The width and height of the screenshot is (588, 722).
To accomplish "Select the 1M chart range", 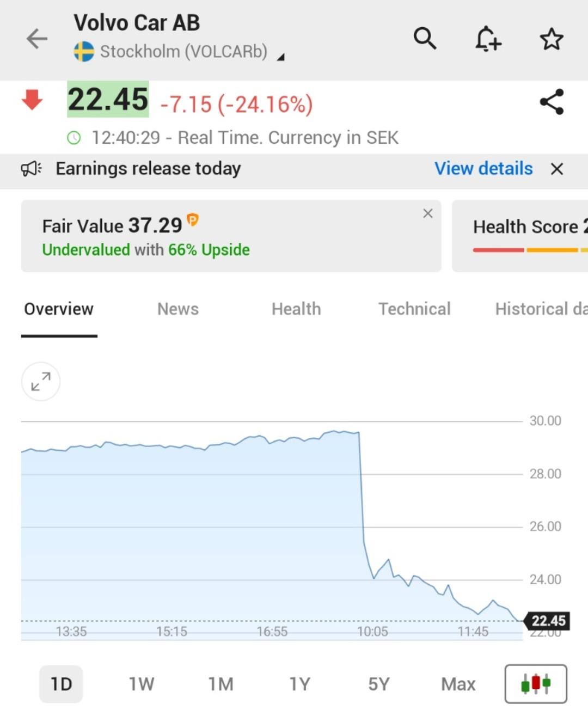I will [220, 684].
